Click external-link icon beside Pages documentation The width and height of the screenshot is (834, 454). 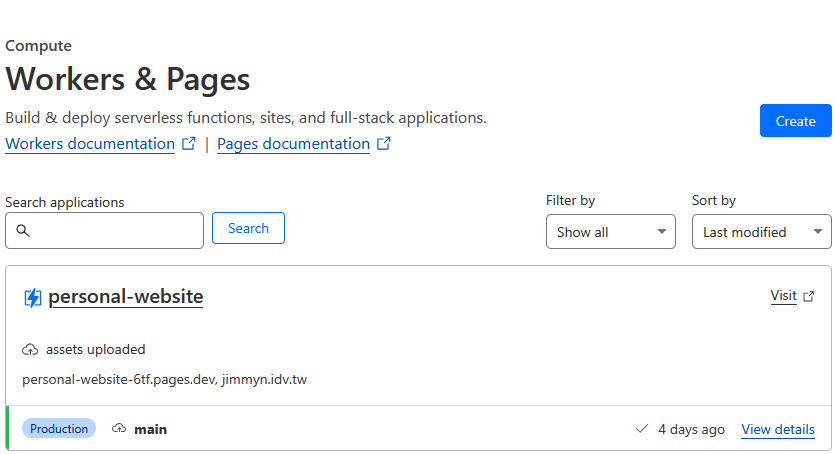pyautogui.click(x=383, y=144)
